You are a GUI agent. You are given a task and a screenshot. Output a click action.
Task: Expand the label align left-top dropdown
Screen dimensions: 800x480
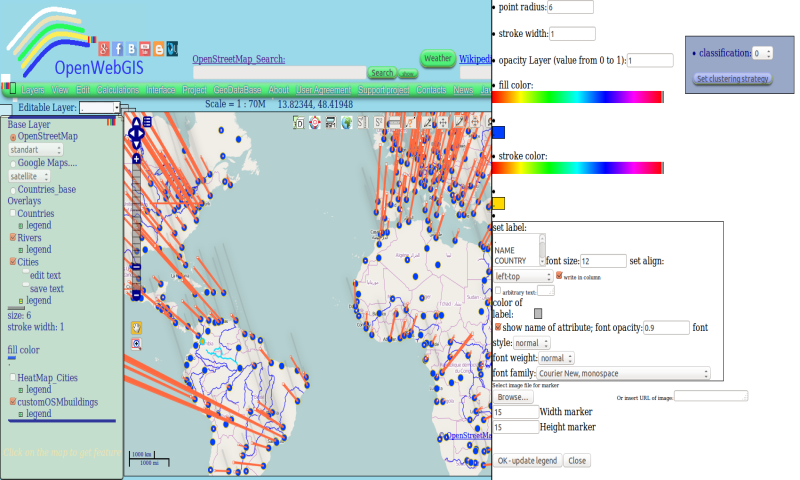(523, 275)
